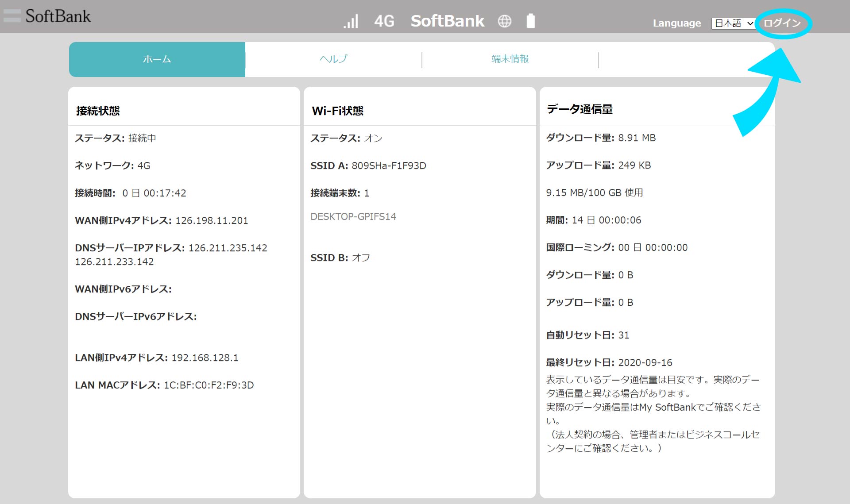Click the SSID A value 809SHa-F1F93D
The height and width of the screenshot is (504, 850).
pyautogui.click(x=389, y=166)
